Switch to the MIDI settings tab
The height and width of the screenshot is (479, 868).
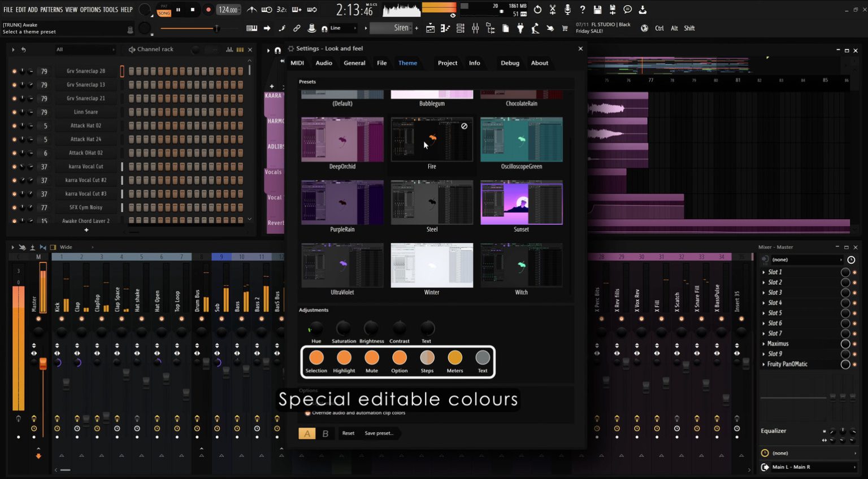coord(297,63)
